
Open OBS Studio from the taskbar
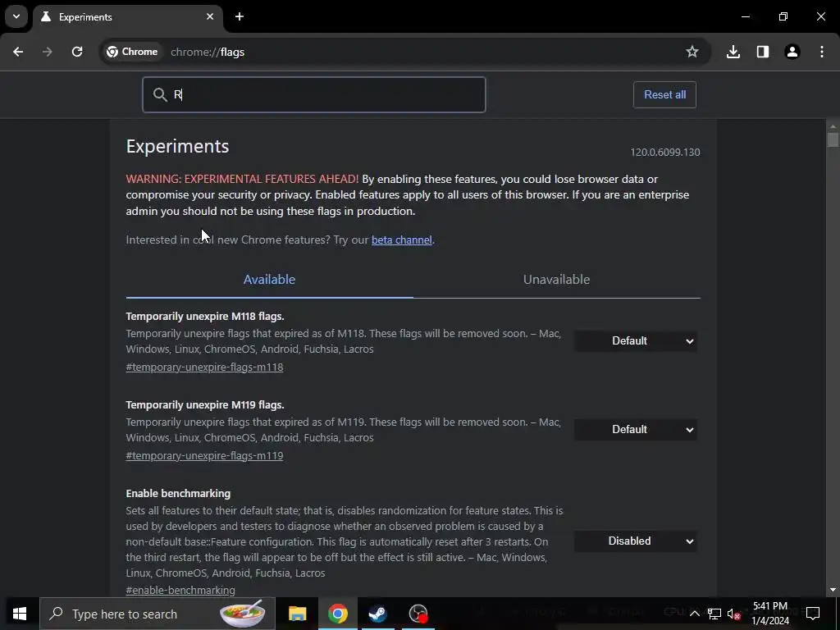pyautogui.click(x=418, y=614)
